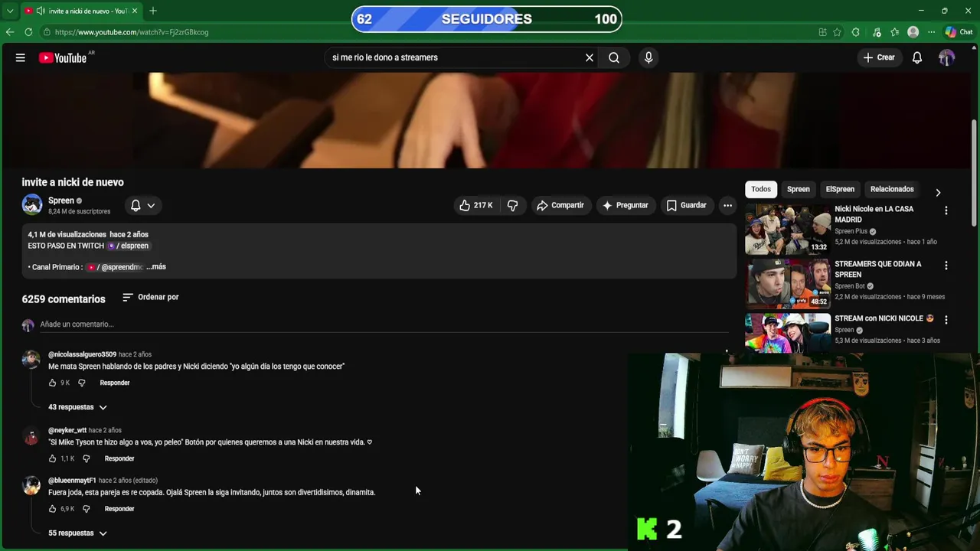Add page to favorites star
980x551 pixels.
coord(837,32)
